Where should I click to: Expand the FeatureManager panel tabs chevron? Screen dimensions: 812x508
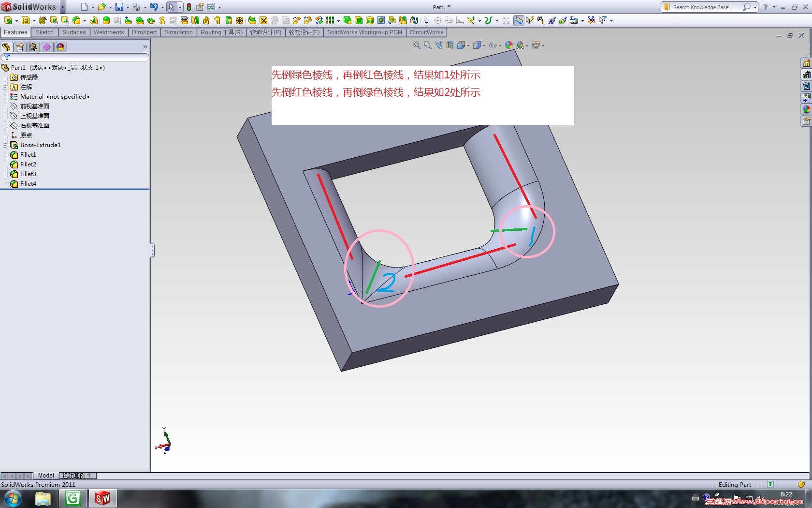tap(145, 47)
